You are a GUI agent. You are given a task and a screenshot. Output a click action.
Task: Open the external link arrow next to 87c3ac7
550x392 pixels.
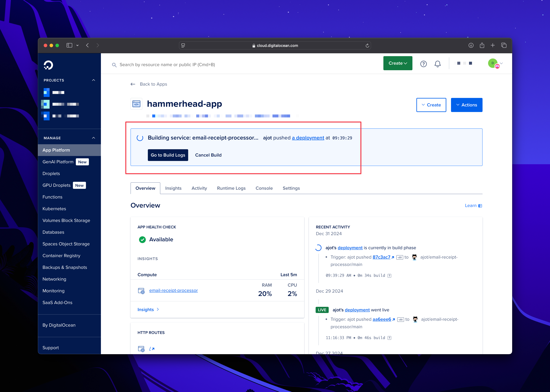393,257
